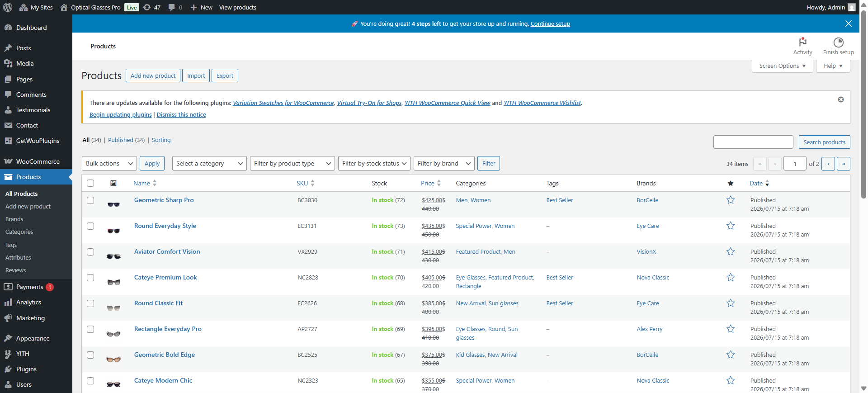This screenshot has width=868, height=393.
Task: Open the Dashboard sidebar item
Action: pyautogui.click(x=36, y=28)
